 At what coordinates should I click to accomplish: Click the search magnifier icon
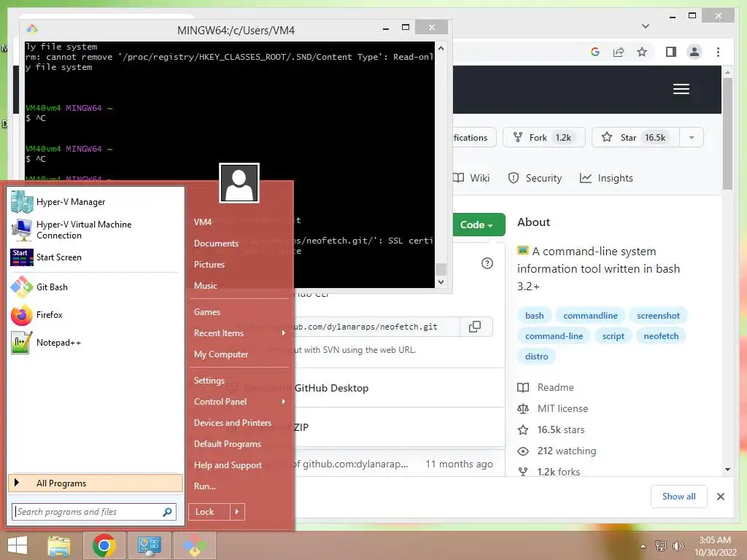point(167,512)
